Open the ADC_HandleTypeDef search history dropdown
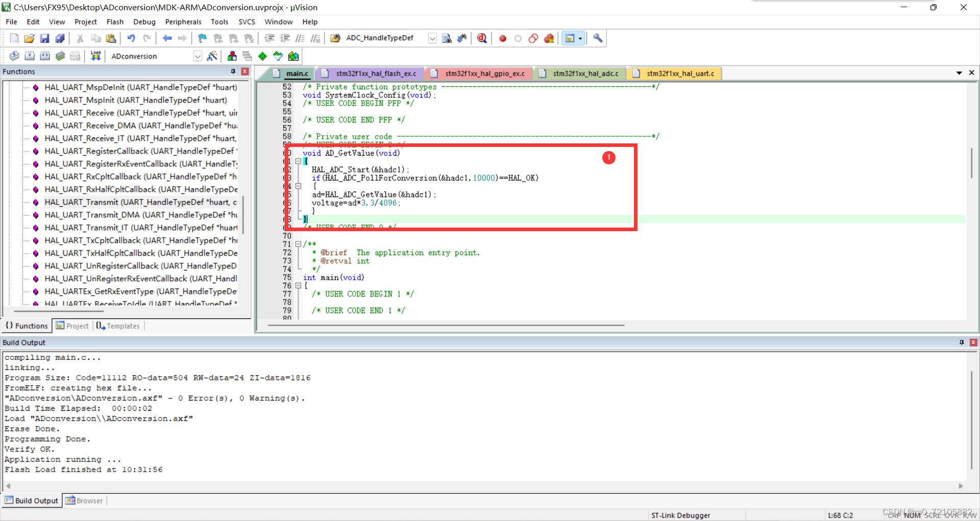980x521 pixels. point(432,38)
